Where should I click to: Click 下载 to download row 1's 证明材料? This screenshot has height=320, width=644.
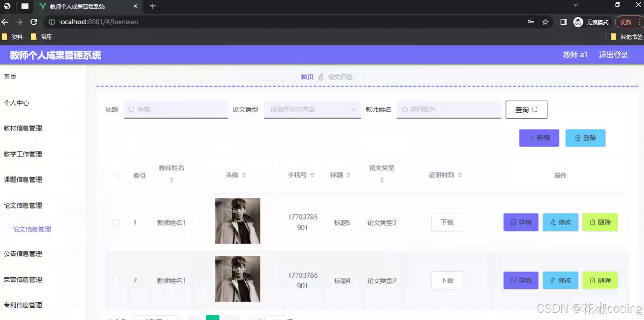[x=446, y=222]
